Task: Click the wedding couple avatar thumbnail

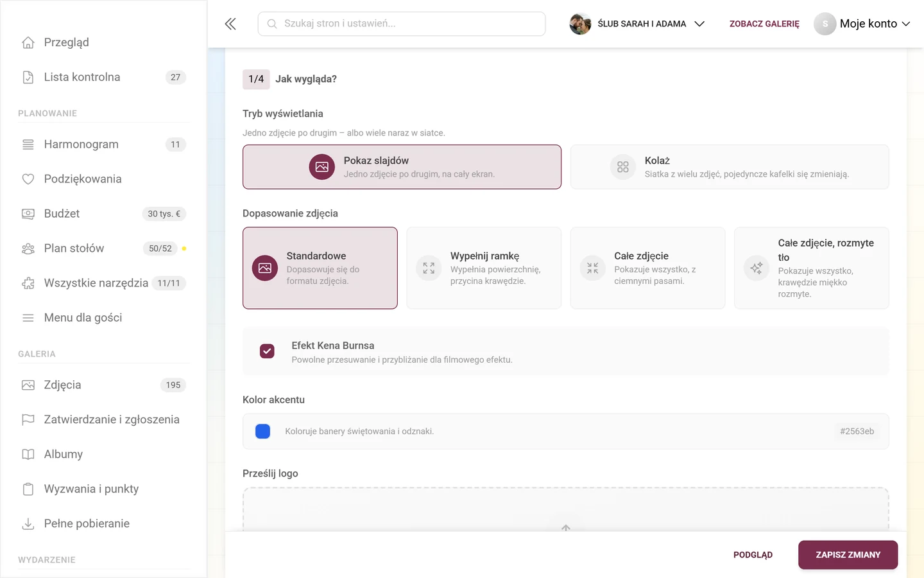Action: 580,24
